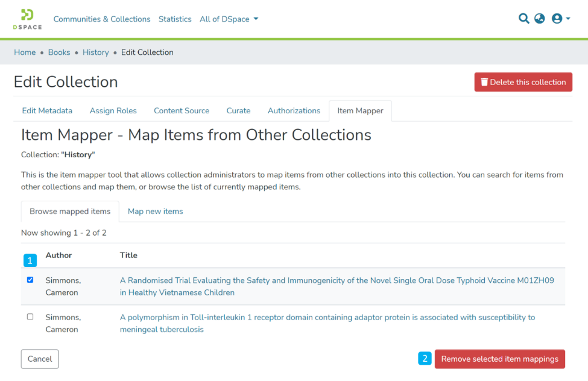Open the Assign Roles tab
Screen dimensions: 588x381
click(x=113, y=111)
